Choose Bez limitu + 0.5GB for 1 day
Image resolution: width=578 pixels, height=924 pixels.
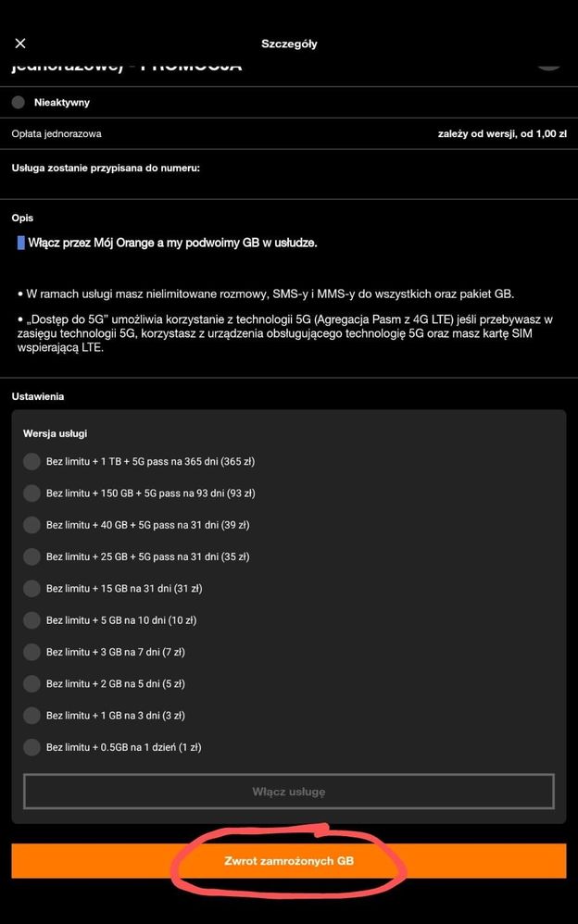coord(31,747)
